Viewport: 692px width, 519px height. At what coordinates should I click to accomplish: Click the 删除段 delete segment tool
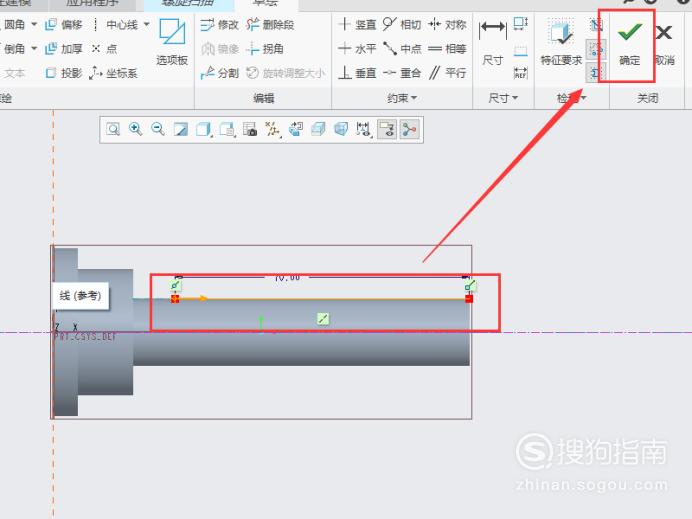tap(270, 25)
